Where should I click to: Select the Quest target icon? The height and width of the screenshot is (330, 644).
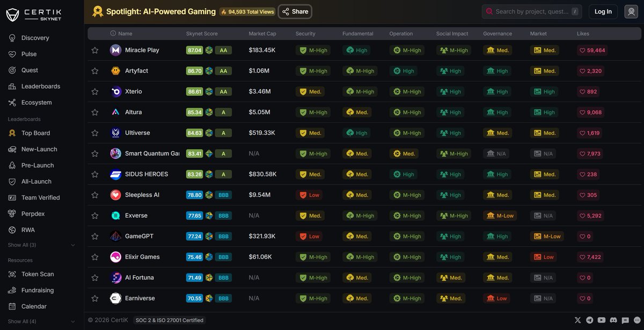12,70
